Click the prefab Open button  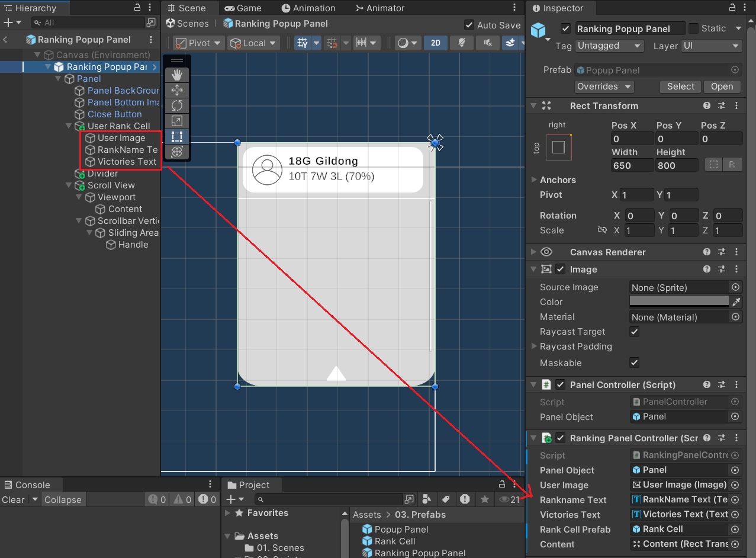[722, 86]
